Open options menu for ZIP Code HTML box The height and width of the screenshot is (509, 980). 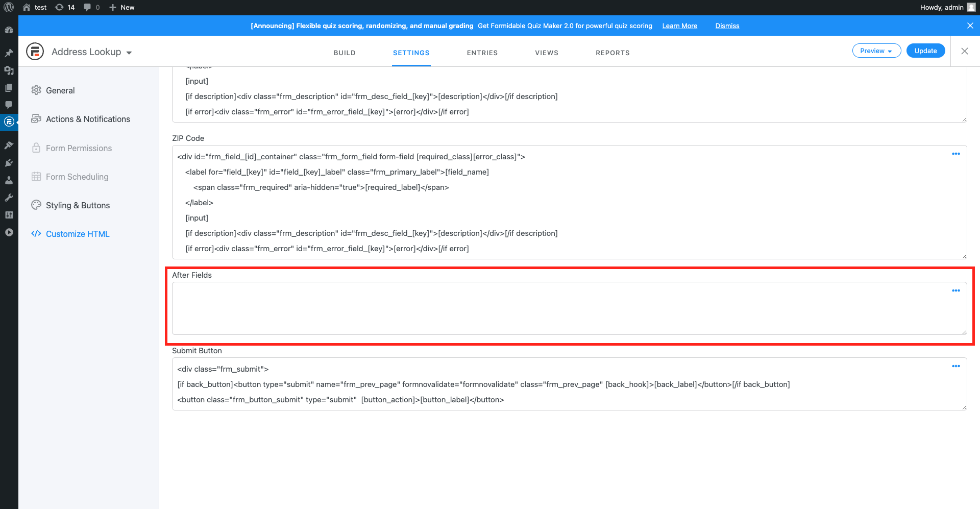point(956,154)
